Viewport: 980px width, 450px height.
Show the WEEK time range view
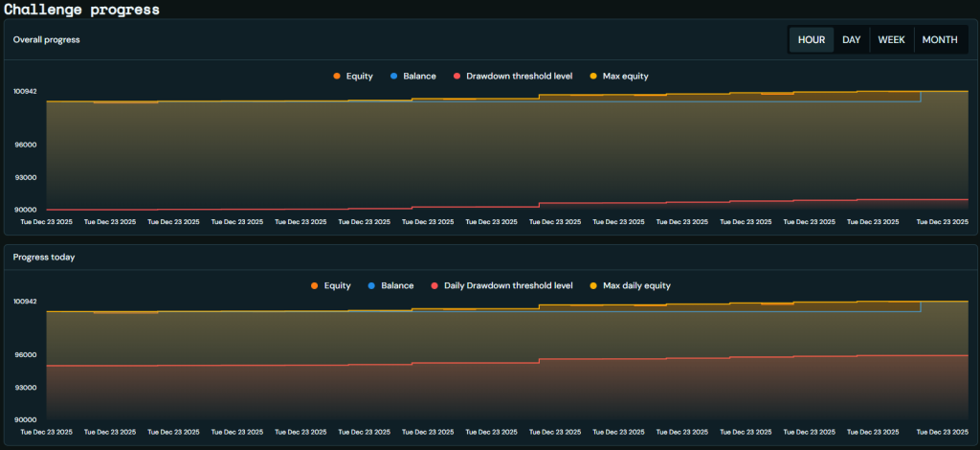[x=891, y=40]
